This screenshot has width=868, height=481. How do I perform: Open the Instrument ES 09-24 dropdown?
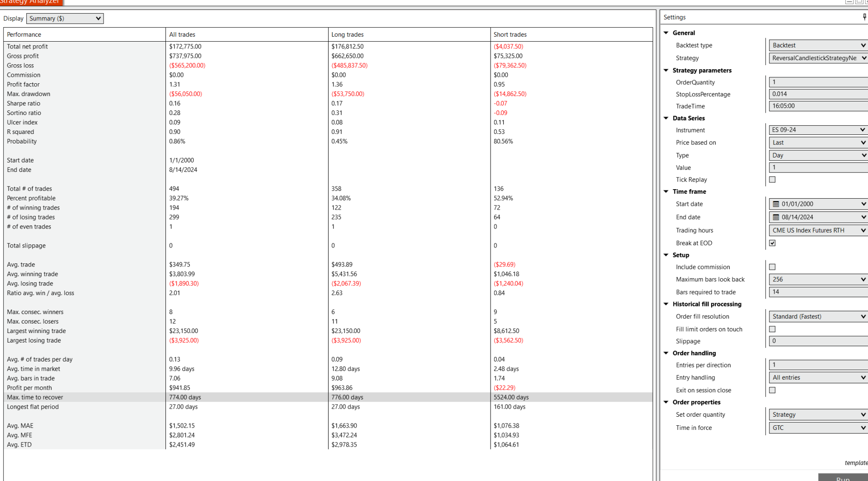818,130
